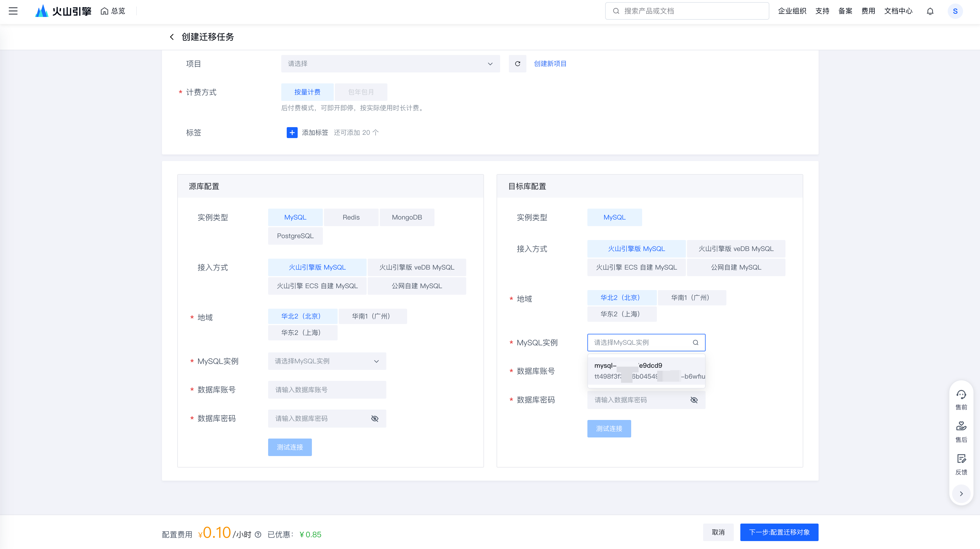Collapse the floating side support bar
Image resolution: width=980 pixels, height=549 pixels.
961,493
